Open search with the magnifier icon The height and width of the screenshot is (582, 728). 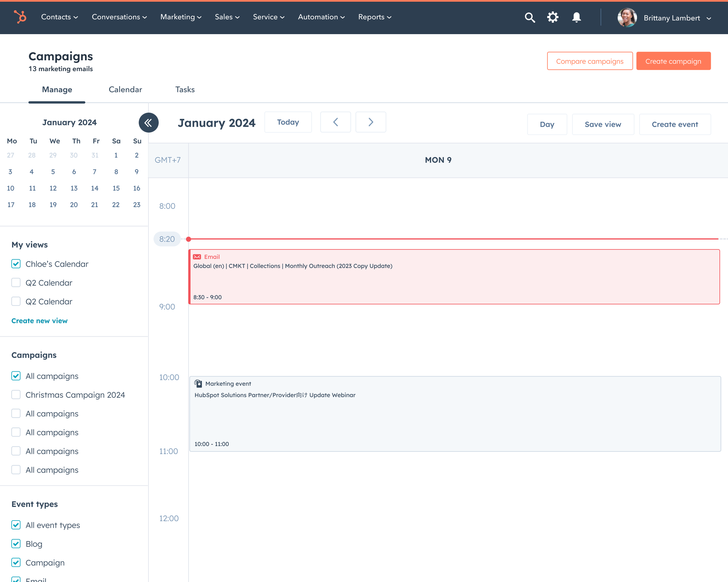[529, 17]
